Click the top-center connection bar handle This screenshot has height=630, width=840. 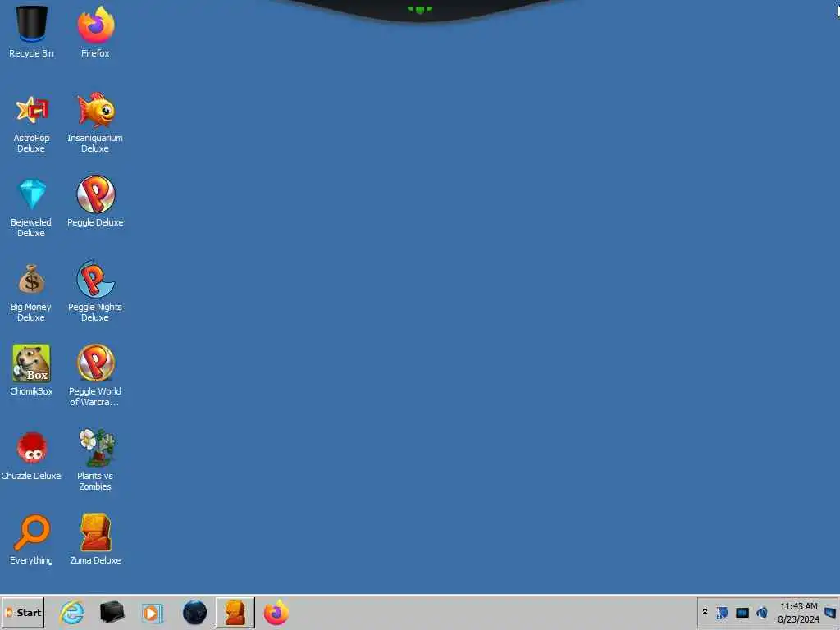point(419,9)
